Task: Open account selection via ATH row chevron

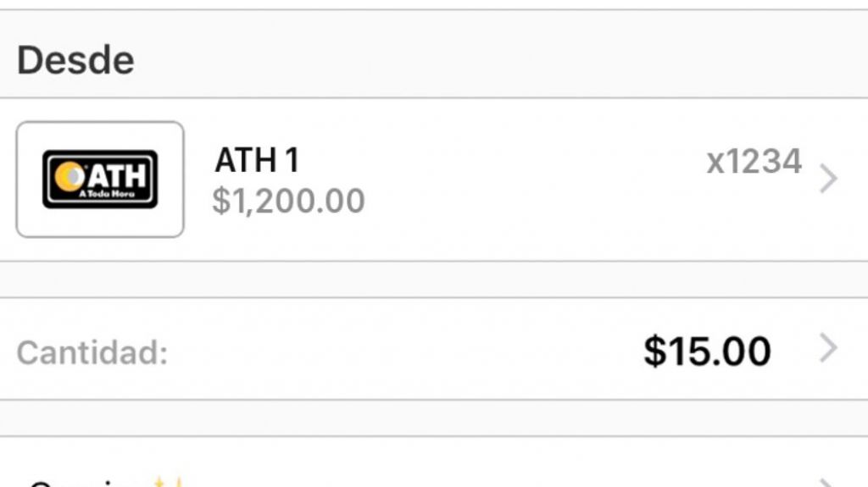Action: pos(828,179)
